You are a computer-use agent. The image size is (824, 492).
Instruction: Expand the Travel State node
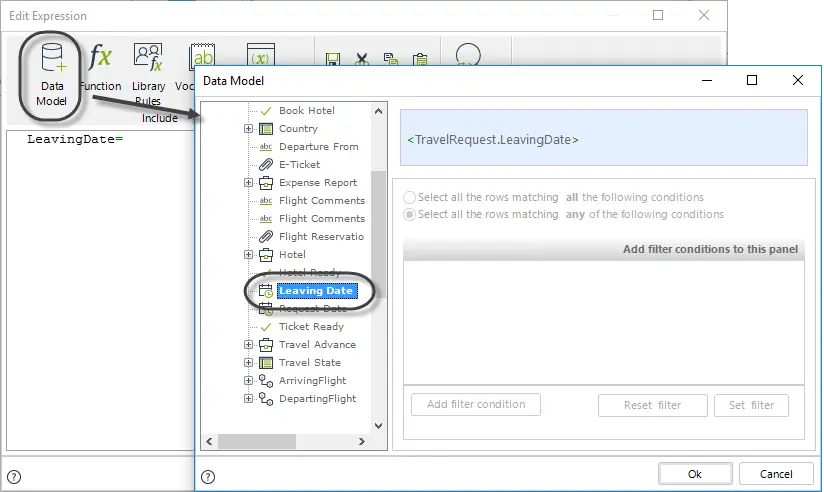(248, 363)
